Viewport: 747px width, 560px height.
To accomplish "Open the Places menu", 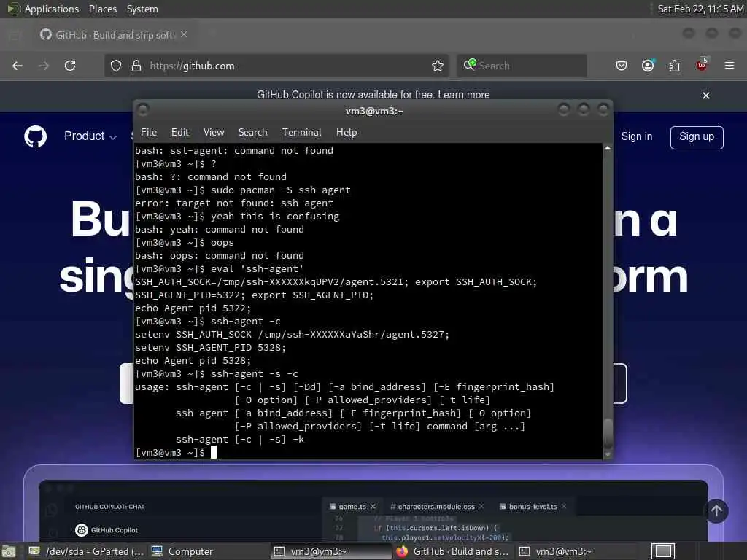I will click(103, 9).
